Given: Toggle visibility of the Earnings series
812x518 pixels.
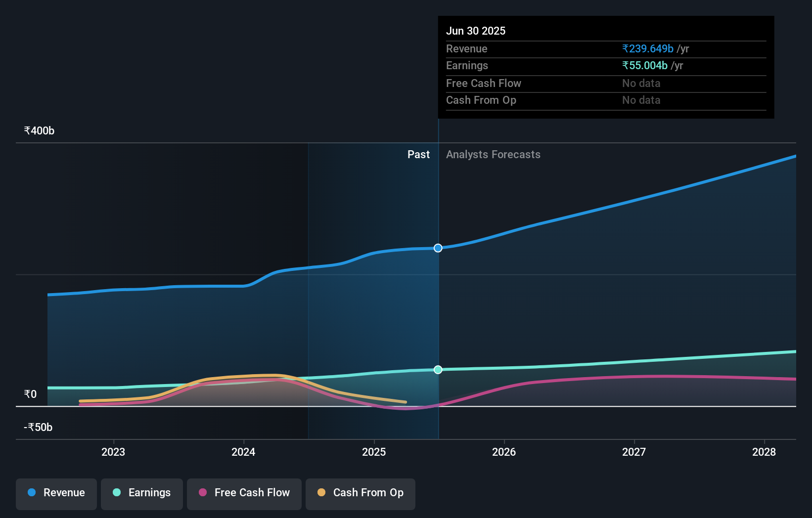Looking at the screenshot, I should tap(142, 493).
